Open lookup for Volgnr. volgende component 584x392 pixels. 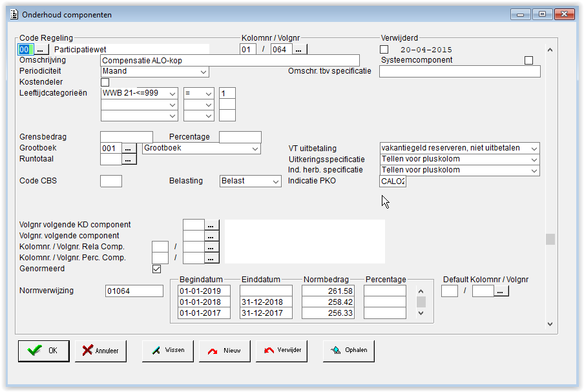[x=211, y=236]
